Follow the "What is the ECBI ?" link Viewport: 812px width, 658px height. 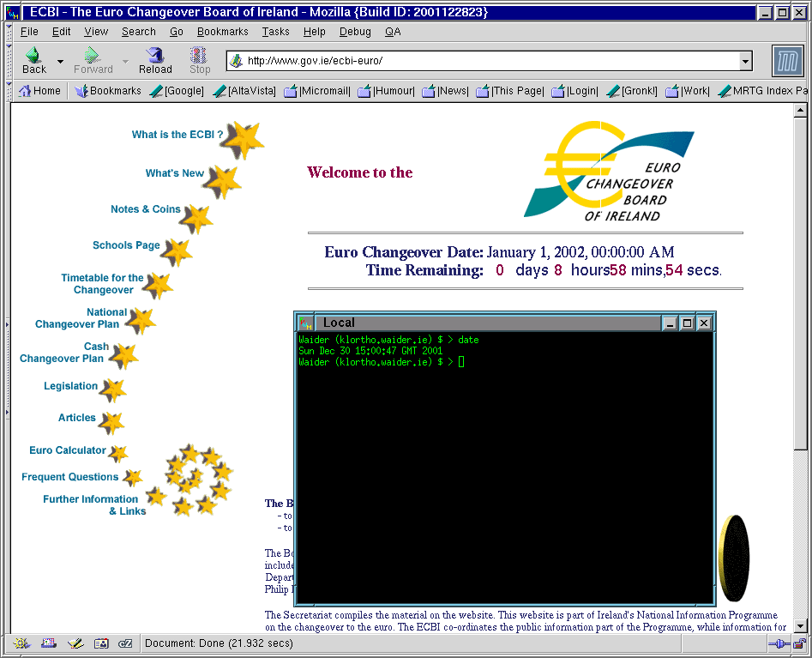177,135
